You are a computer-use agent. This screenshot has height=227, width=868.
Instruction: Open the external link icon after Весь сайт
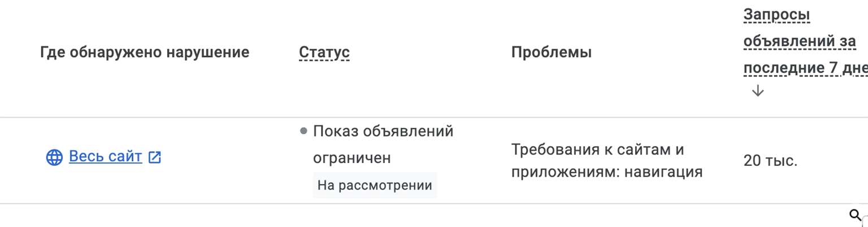[154, 157]
